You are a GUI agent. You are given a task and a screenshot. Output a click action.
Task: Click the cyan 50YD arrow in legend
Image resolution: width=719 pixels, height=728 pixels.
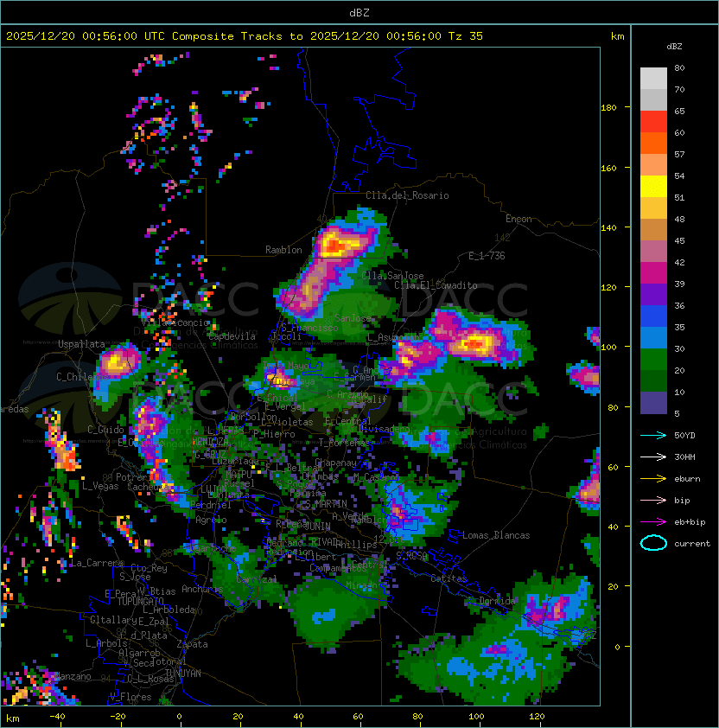pos(653,435)
